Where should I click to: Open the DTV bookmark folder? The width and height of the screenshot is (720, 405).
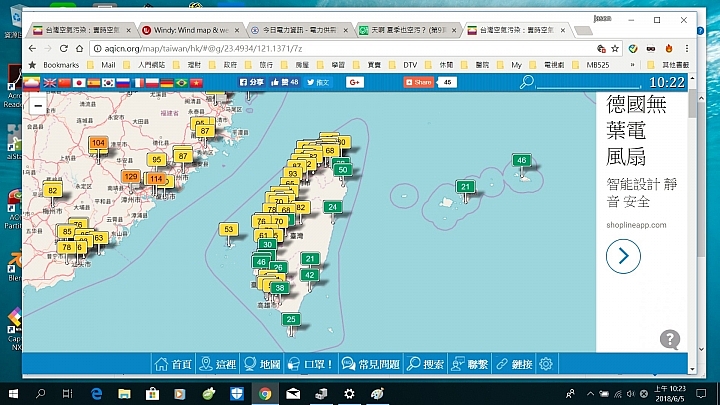click(x=405, y=65)
